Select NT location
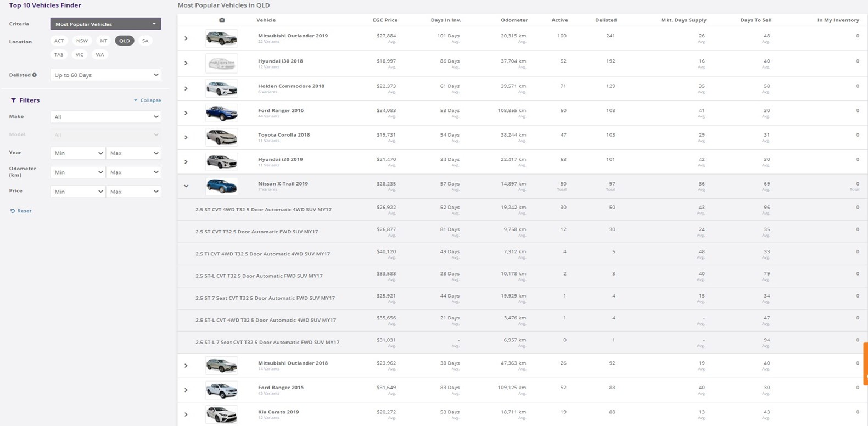Image resolution: width=868 pixels, height=426 pixels. click(103, 41)
